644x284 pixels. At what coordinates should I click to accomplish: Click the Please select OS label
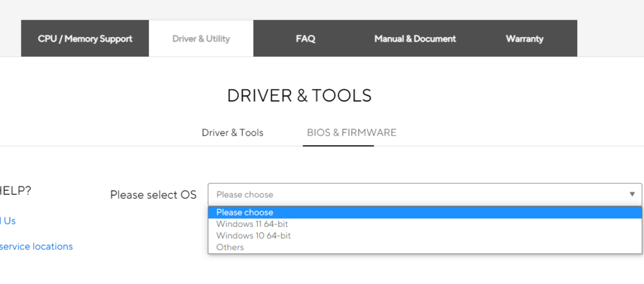tap(153, 195)
